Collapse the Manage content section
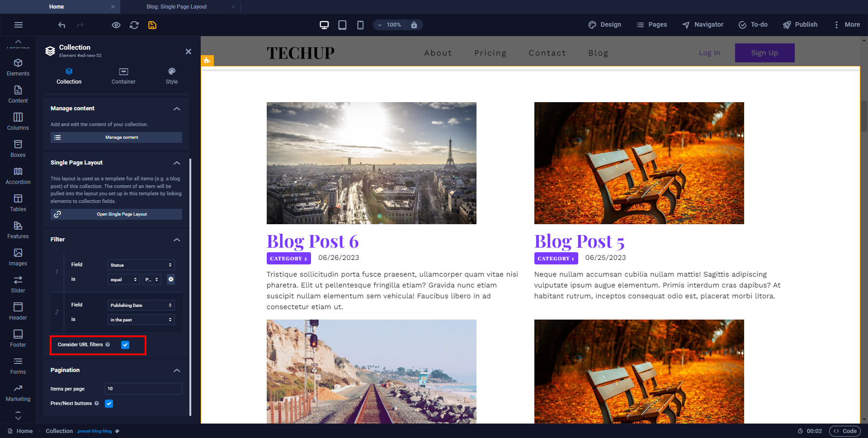 pyautogui.click(x=177, y=108)
